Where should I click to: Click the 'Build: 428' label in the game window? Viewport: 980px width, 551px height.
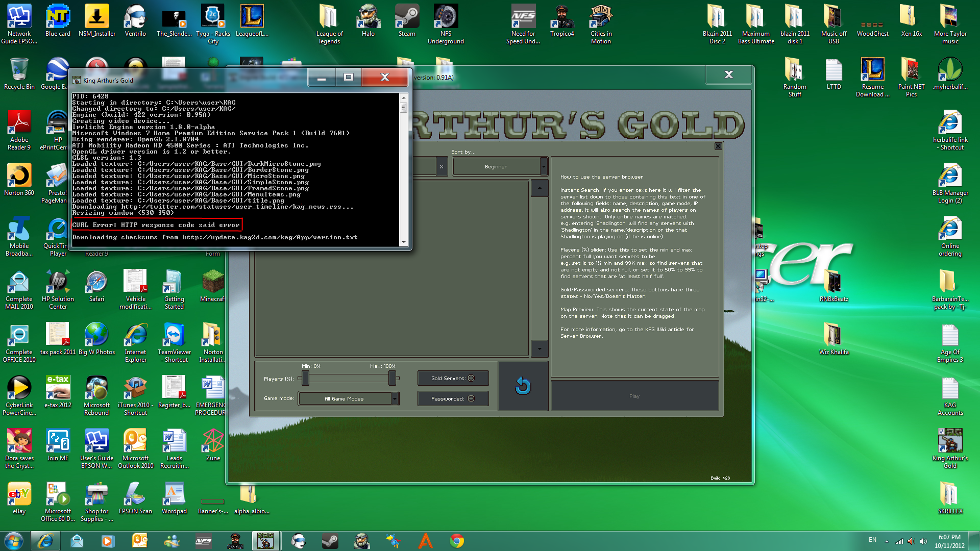pos(720,478)
